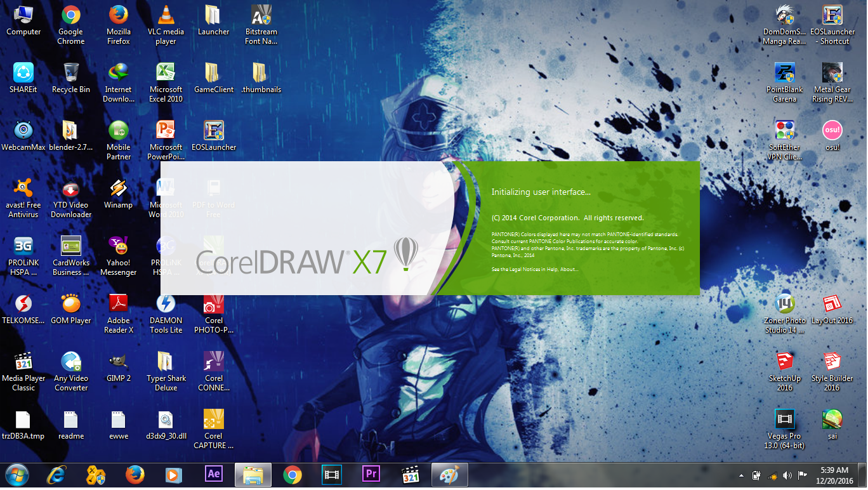Select the WebcamMax desktop shortcut
The height and width of the screenshot is (490, 868).
point(23,136)
